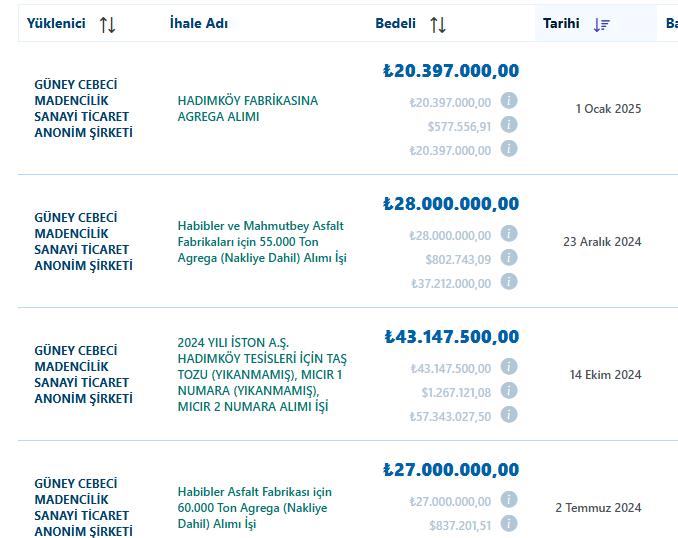Open info icon beside ₺37.212.000,00

509,282
